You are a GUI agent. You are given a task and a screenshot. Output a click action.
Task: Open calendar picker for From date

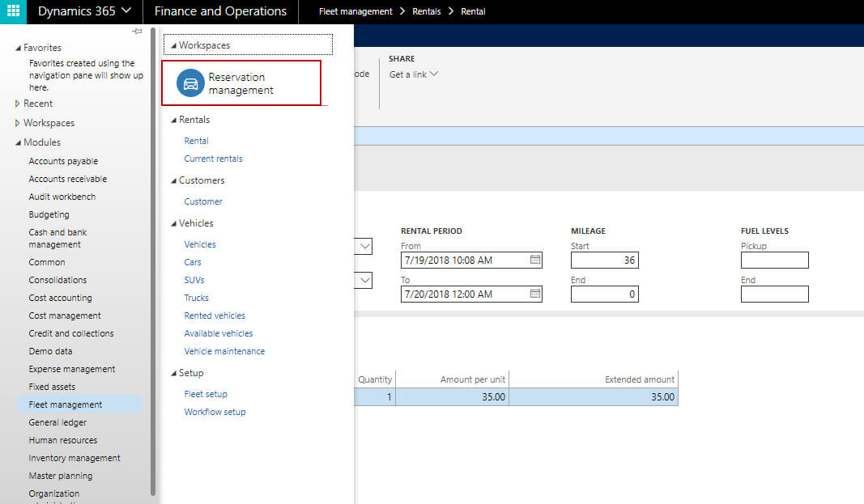(535, 260)
